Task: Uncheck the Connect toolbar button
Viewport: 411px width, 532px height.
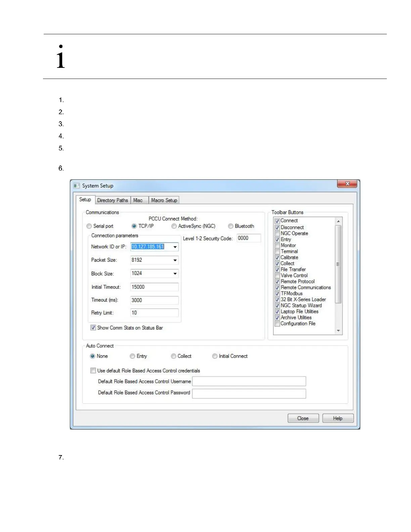Action: (x=277, y=221)
